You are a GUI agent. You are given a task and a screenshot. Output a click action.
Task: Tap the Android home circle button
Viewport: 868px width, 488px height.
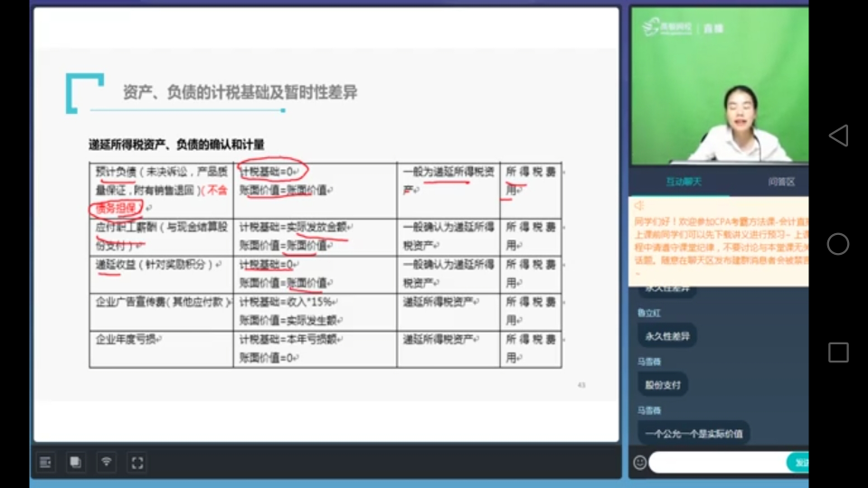click(x=838, y=244)
